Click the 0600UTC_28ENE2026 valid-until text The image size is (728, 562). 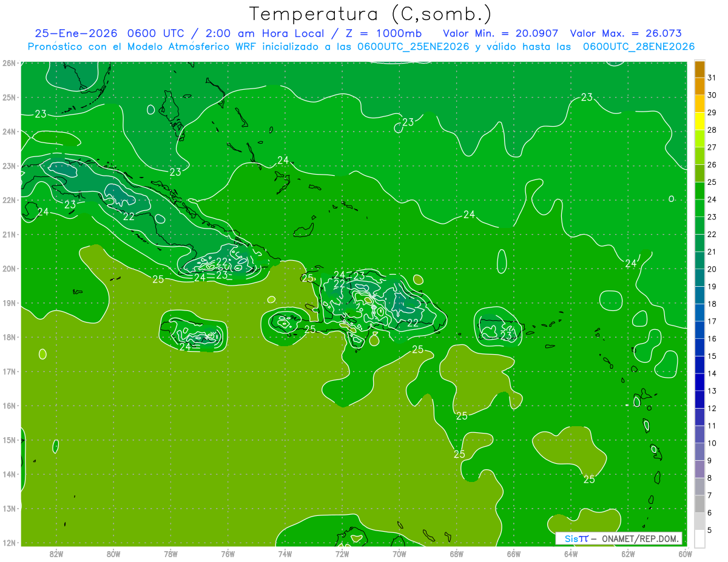pyautogui.click(x=639, y=47)
